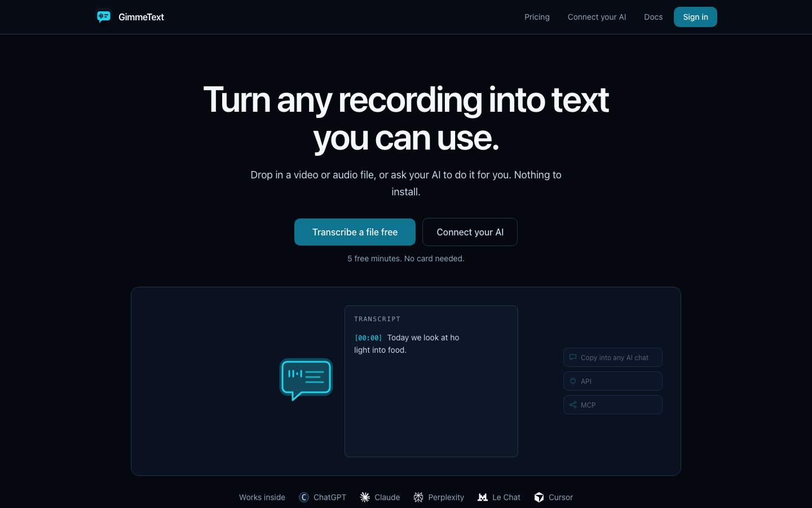Image resolution: width=812 pixels, height=508 pixels.
Task: Choose the MCP option in demo panel
Action: [x=612, y=405]
